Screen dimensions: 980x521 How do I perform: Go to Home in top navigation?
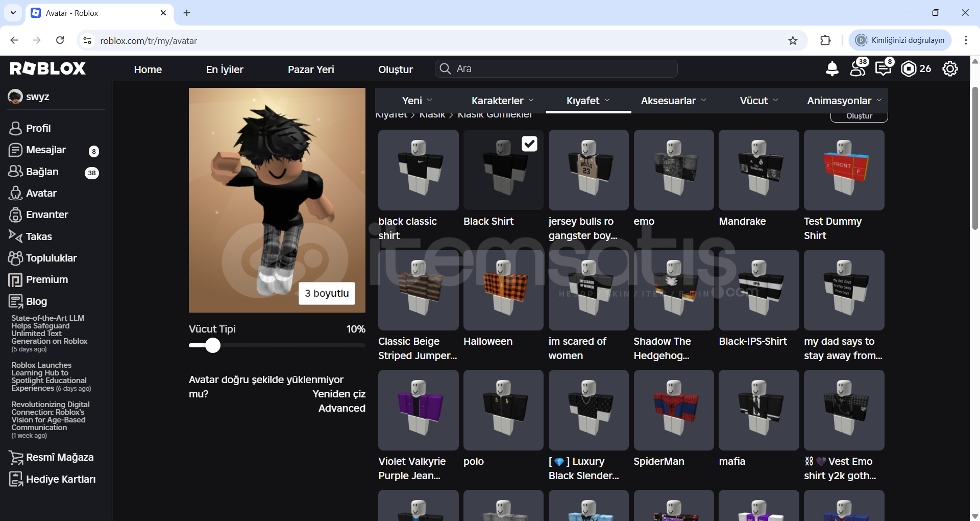click(x=148, y=69)
